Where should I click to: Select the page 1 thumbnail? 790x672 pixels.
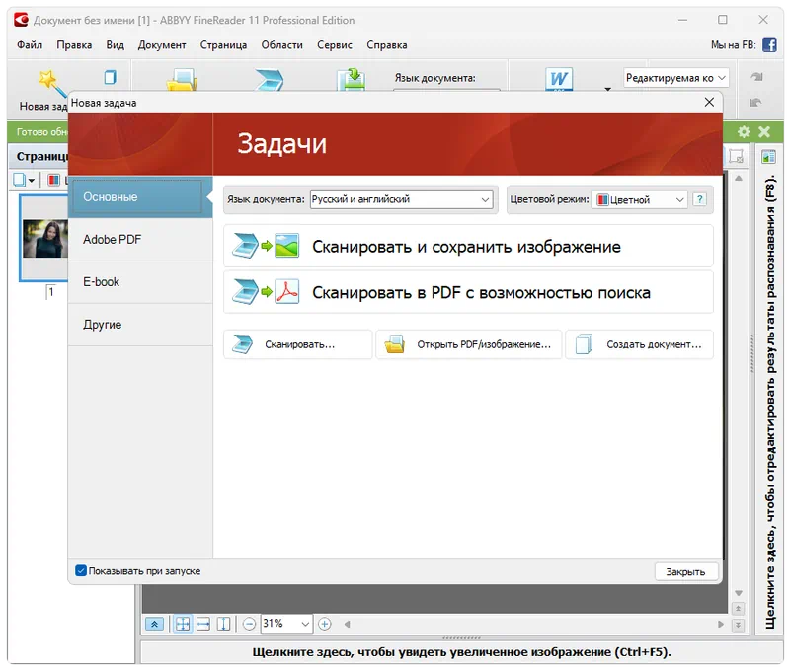coord(44,238)
